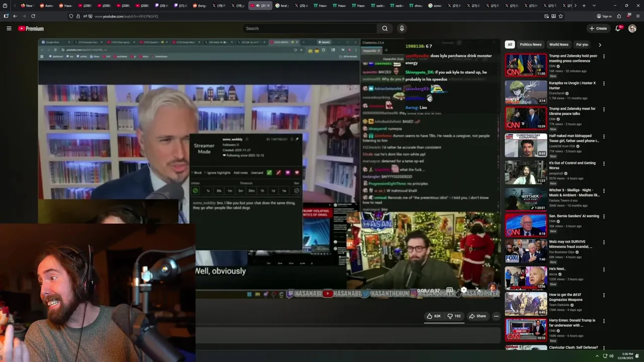The height and width of the screenshot is (362, 644).
Task: Open more options for Harry Enten video
Action: pyautogui.click(x=604, y=321)
